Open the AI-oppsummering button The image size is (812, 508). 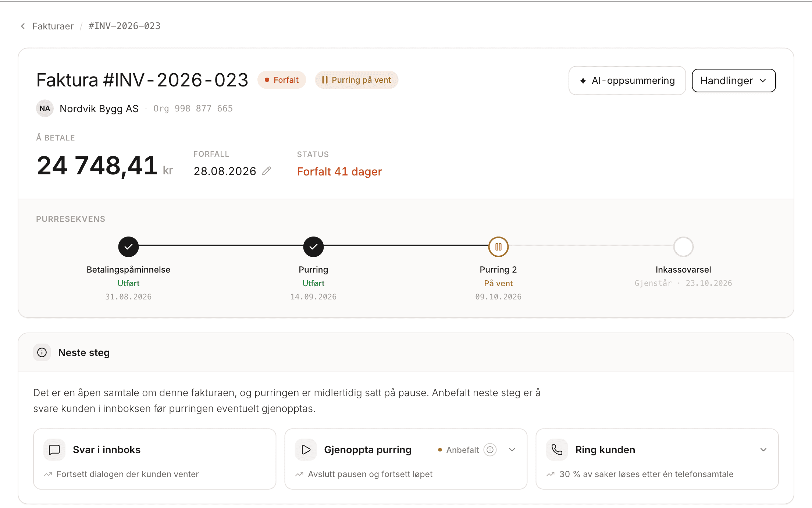point(627,81)
